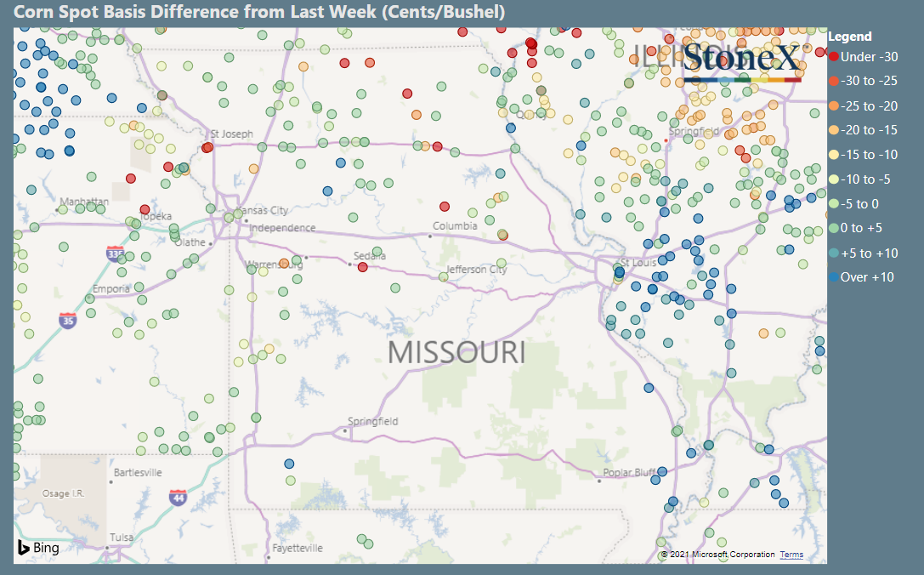The image size is (924, 575).
Task: Click the Olathe city label
Action: (x=190, y=242)
